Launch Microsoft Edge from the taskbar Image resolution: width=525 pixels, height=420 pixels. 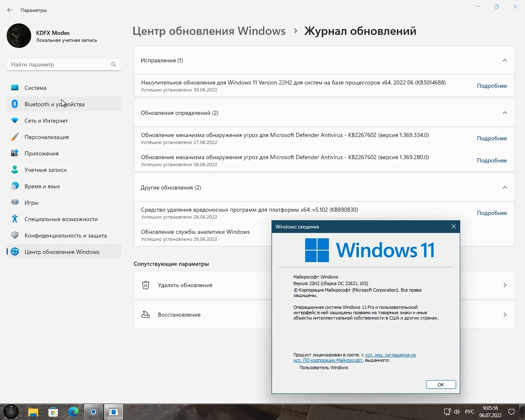tap(73, 412)
